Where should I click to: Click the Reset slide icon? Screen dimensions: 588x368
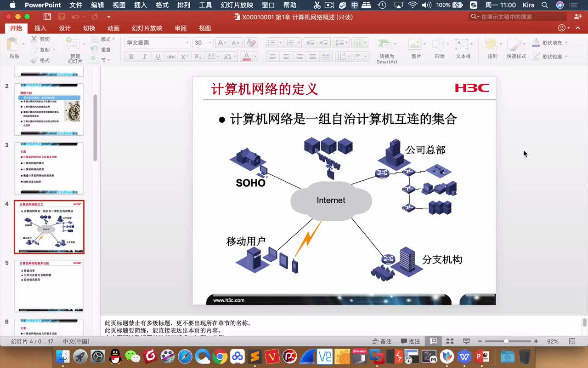95,50
